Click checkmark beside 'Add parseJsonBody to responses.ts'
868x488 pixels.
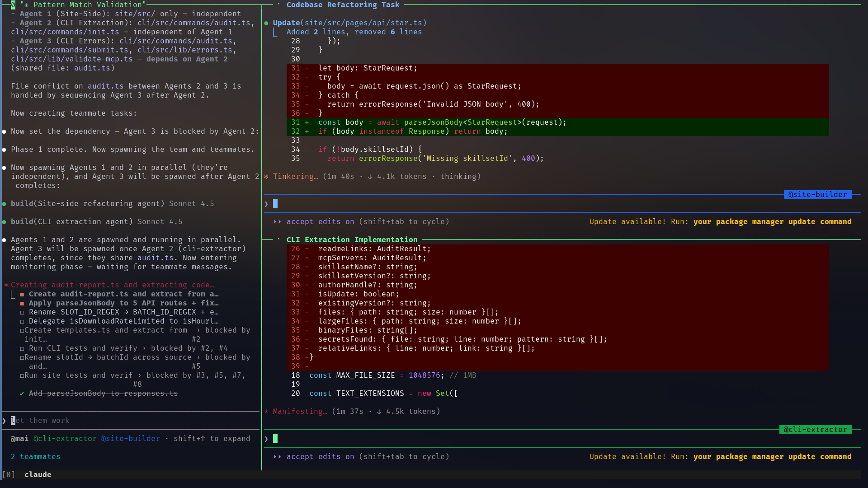[x=22, y=394]
